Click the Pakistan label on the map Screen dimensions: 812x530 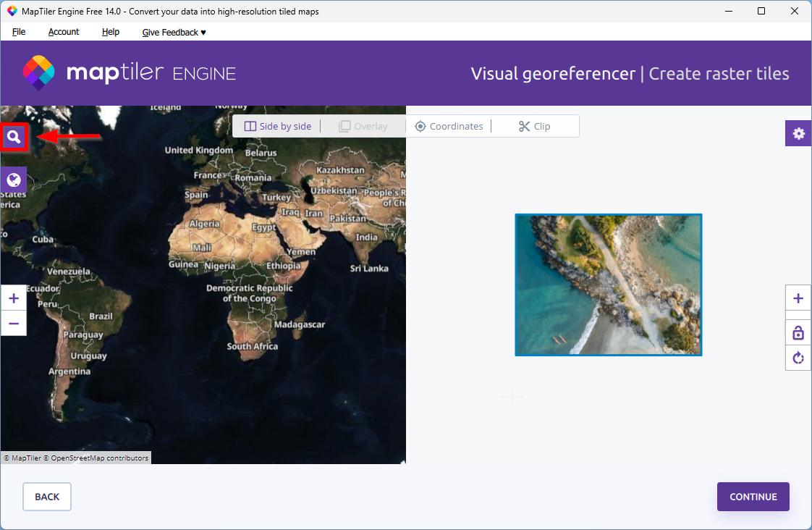click(347, 219)
